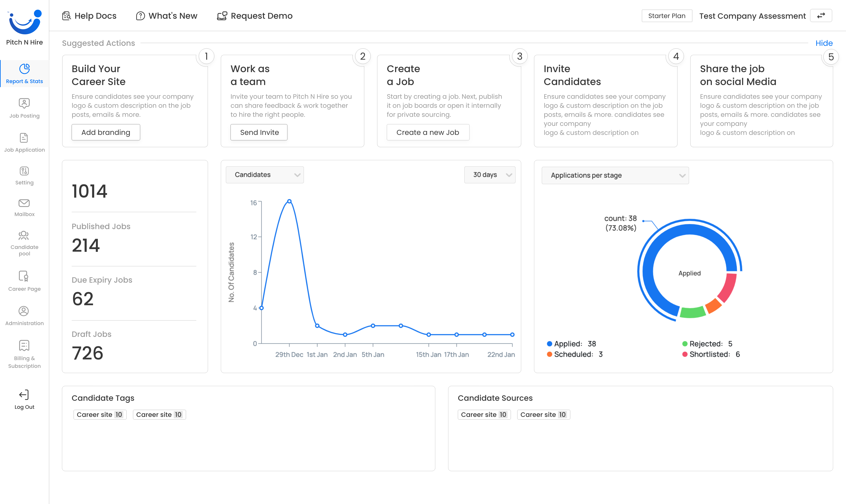Hide the Suggested Actions section

pos(824,43)
